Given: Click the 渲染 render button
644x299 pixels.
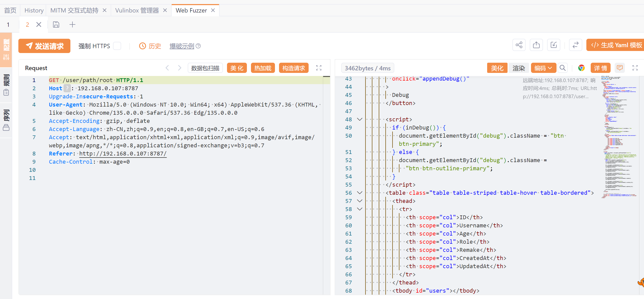Looking at the screenshot, I should click(x=519, y=68).
